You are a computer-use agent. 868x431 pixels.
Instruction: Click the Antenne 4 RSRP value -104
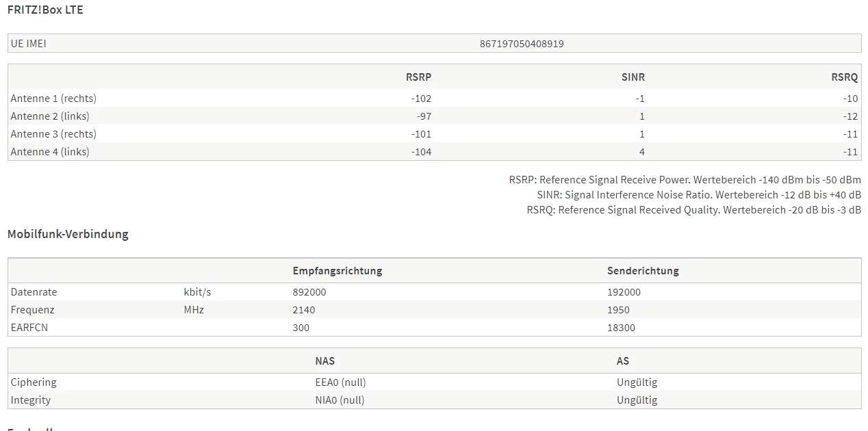point(421,152)
